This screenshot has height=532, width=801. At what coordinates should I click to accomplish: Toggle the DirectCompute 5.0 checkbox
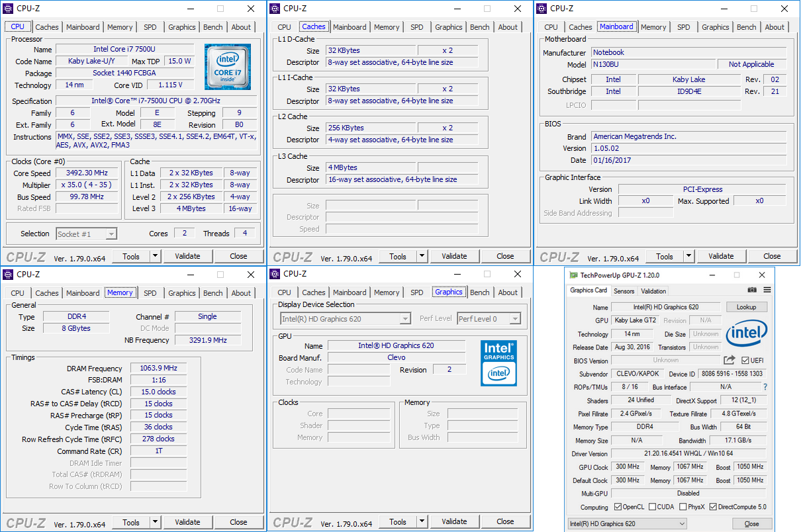pos(713,507)
